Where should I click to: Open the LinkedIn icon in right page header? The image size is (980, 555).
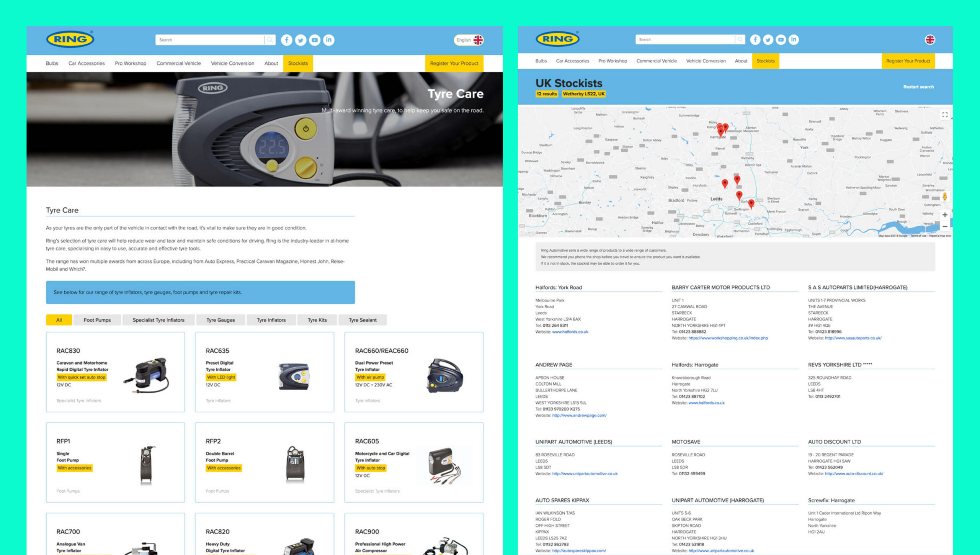[794, 39]
